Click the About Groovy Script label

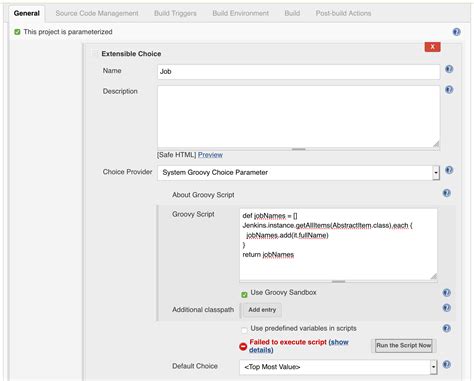click(x=203, y=195)
